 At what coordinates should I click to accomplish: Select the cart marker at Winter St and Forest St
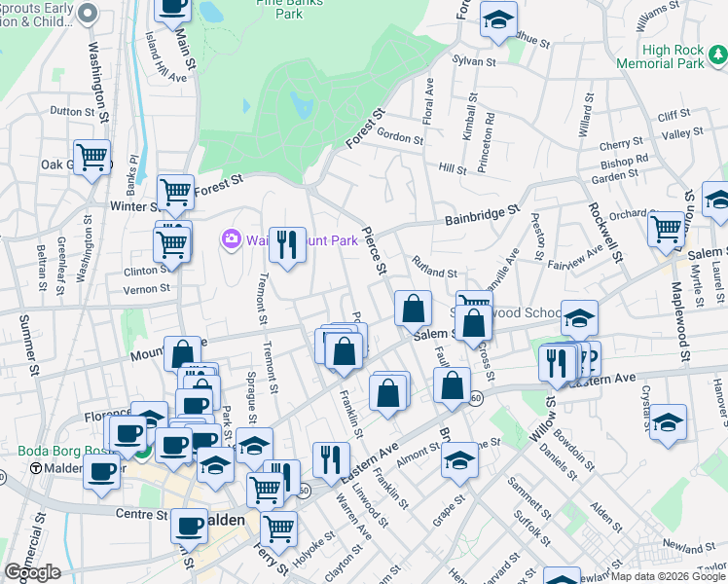(x=175, y=194)
